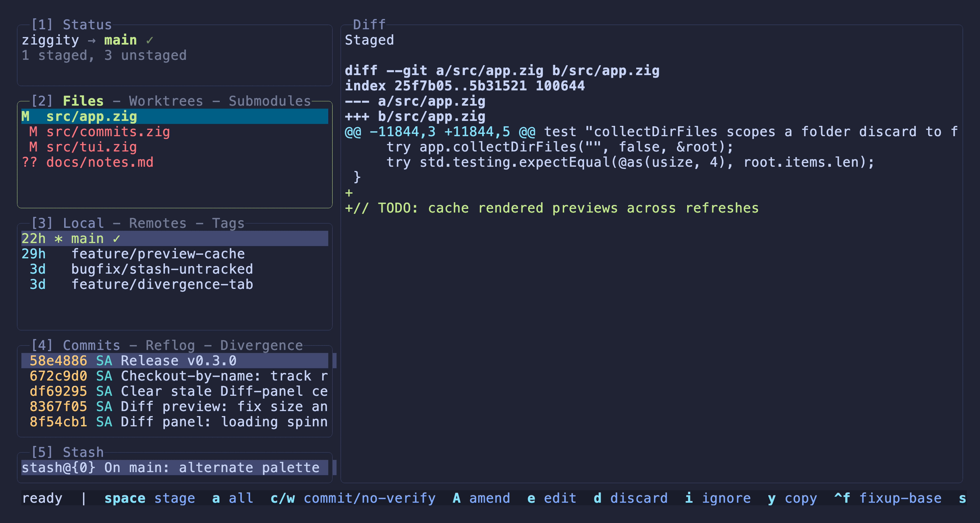Click the index 25f7b05..5b31521 line

(465, 86)
